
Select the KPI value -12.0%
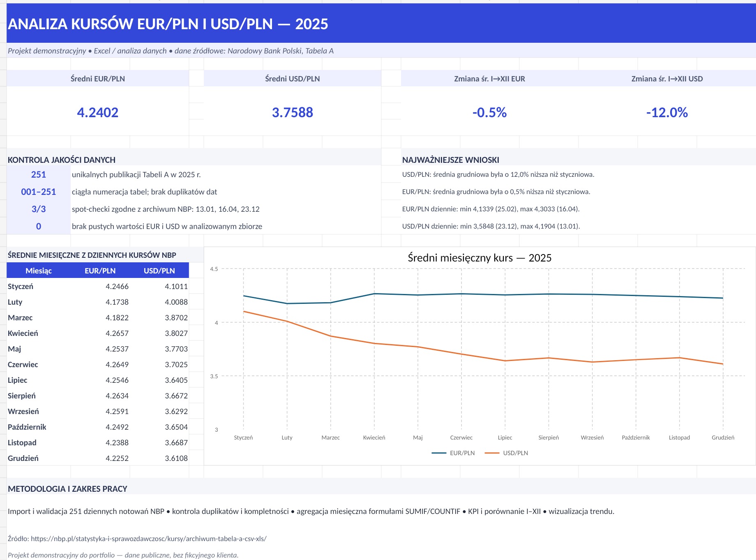pyautogui.click(x=667, y=112)
